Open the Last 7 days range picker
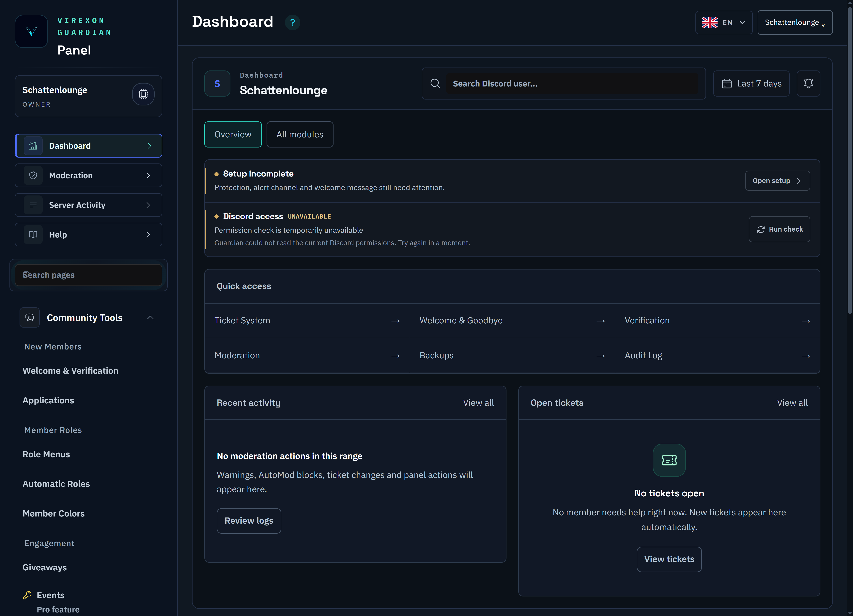Viewport: 853px width, 616px height. (x=751, y=84)
